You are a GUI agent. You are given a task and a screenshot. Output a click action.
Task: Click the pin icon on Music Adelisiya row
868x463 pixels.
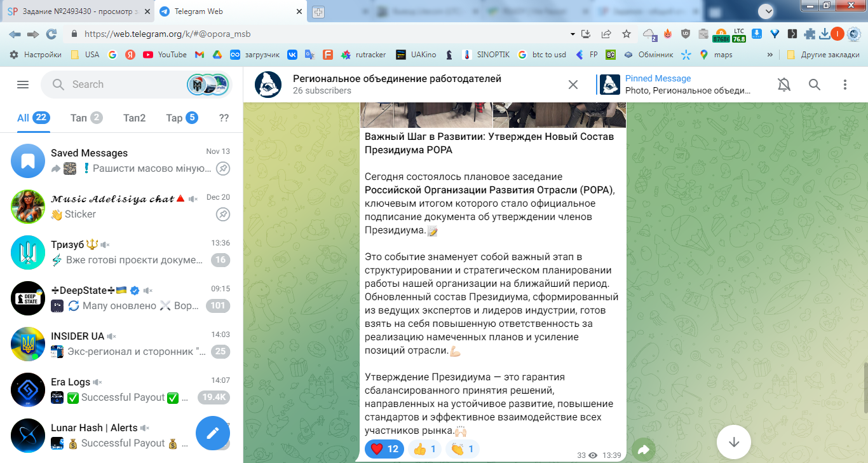(x=223, y=214)
